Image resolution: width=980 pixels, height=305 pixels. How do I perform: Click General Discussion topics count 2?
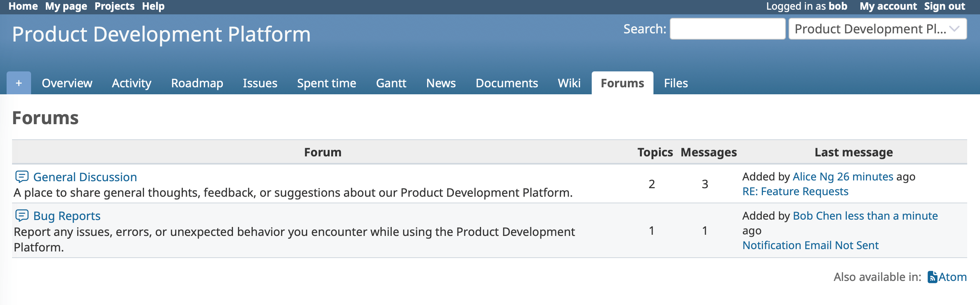pos(652,184)
